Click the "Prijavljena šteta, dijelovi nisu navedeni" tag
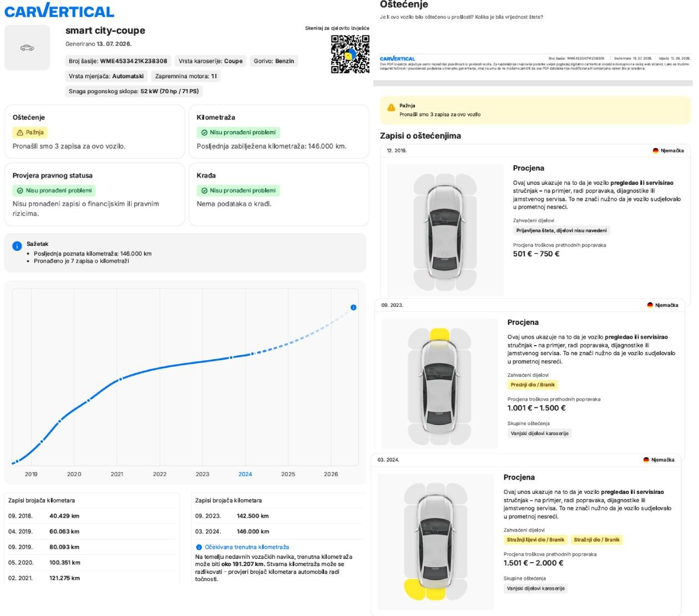Image resolution: width=699 pixels, height=616 pixels. 561,231
